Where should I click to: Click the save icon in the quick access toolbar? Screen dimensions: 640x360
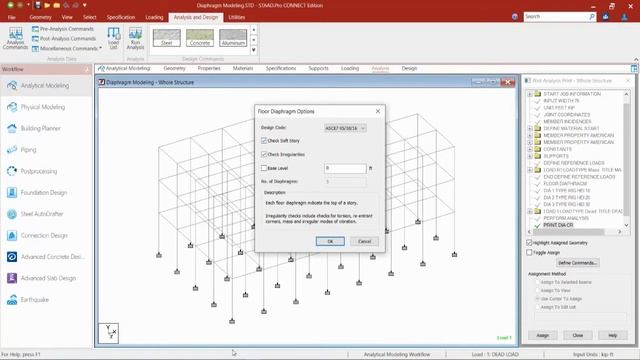click(38, 5)
